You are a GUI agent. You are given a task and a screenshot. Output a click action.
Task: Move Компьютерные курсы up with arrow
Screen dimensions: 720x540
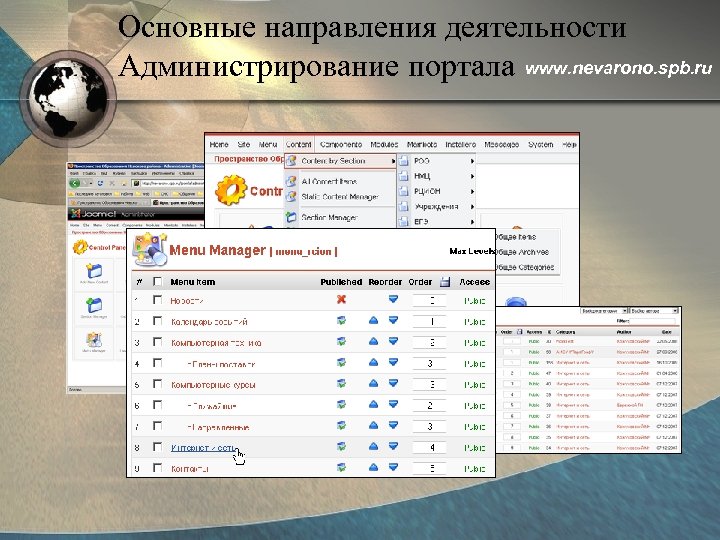click(373, 383)
